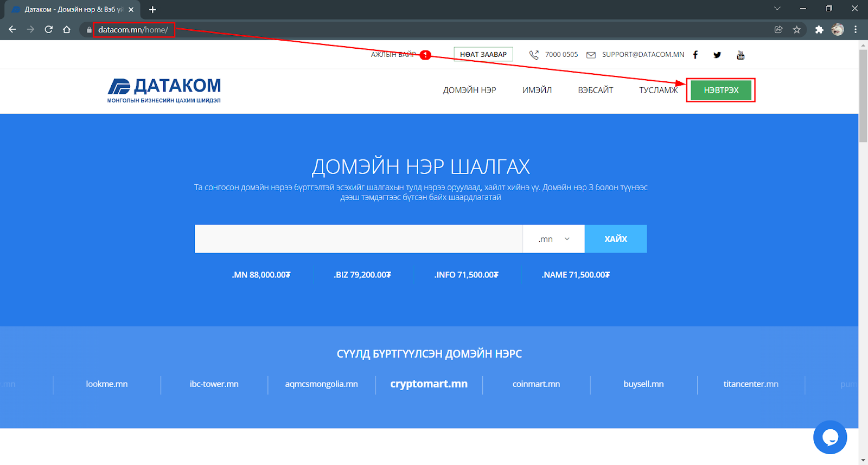Viewport: 868px width, 465px height.
Task: Open ibc-tower.mn domain
Action: (214, 384)
